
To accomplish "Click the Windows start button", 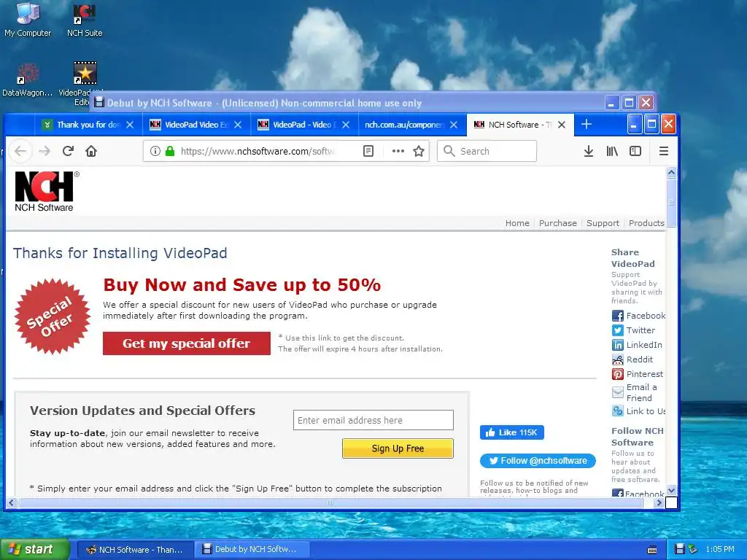I will (35, 550).
